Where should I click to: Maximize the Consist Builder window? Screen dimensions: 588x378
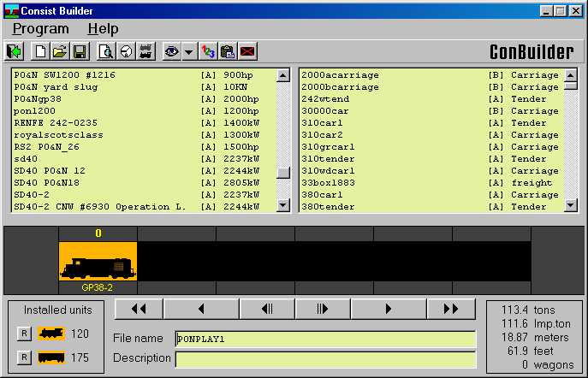tap(560, 11)
